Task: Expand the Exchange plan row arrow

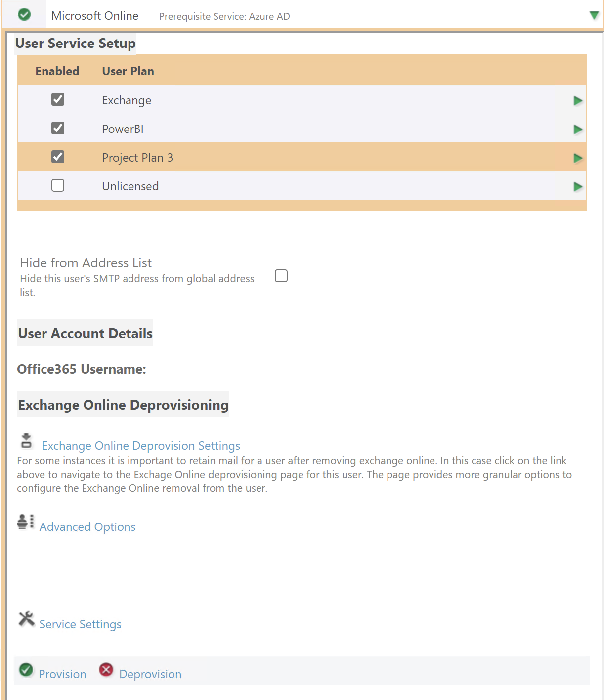Action: [577, 101]
